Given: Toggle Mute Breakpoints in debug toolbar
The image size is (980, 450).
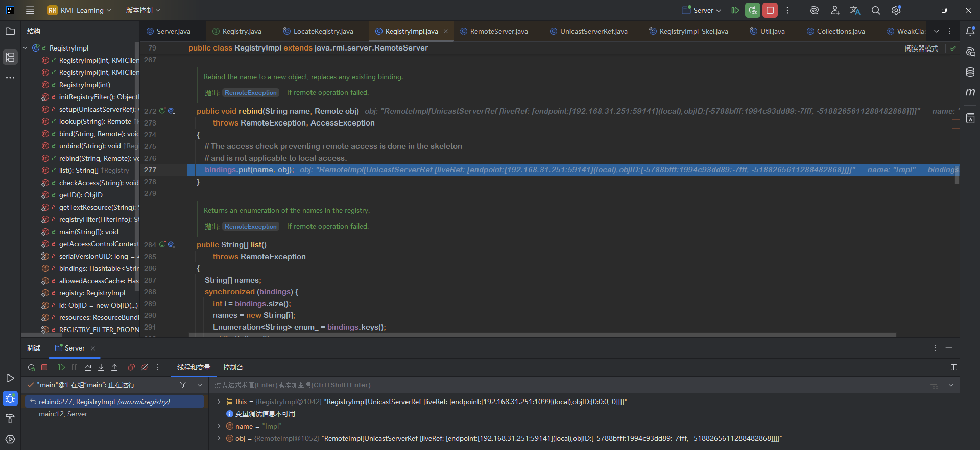Looking at the screenshot, I should 145,367.
